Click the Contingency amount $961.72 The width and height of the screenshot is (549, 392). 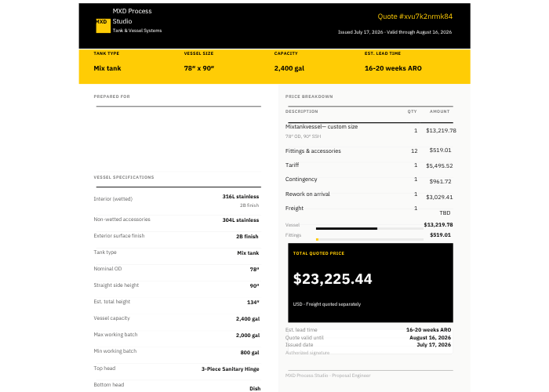point(441,181)
